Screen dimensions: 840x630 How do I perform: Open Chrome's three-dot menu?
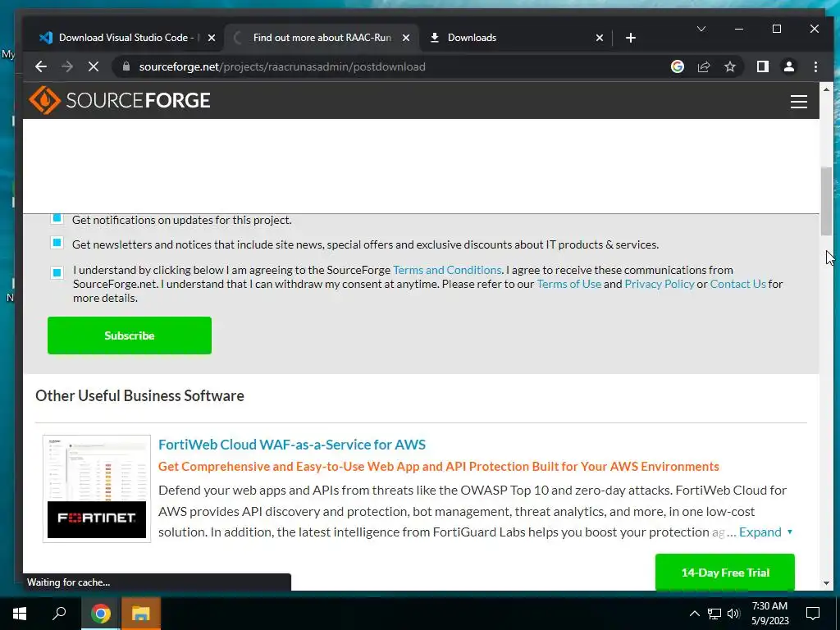pyautogui.click(x=815, y=66)
